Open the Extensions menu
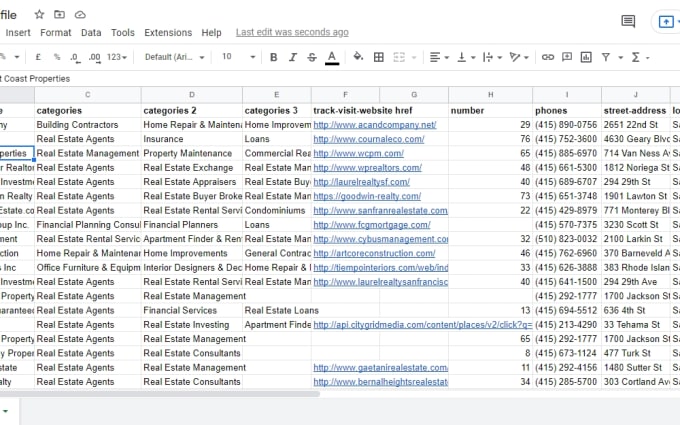This screenshot has width=680, height=425. click(168, 33)
